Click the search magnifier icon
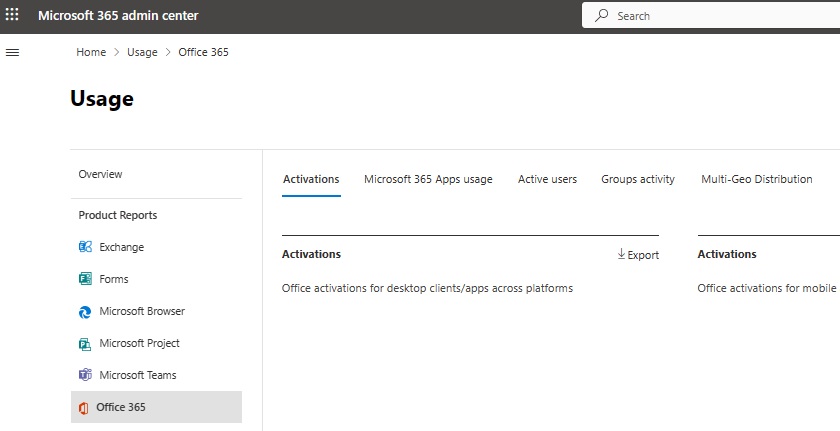Screen dimensions: 840x431 pyautogui.click(x=601, y=16)
